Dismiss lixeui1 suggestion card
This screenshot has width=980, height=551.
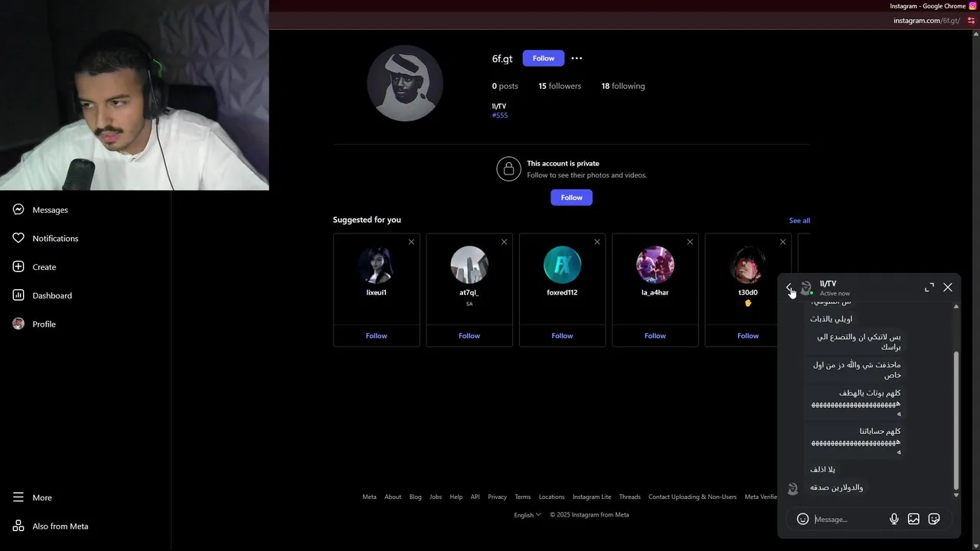[411, 242]
